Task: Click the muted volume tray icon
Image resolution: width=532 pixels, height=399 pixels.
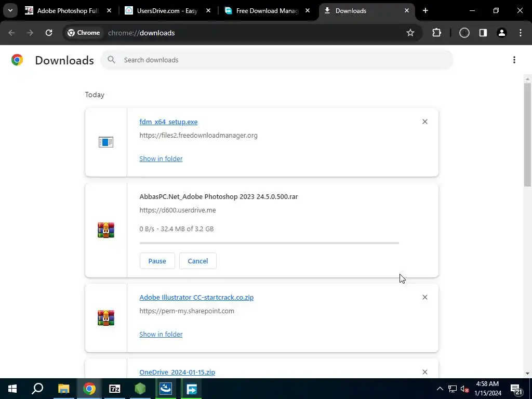Action: click(x=464, y=389)
